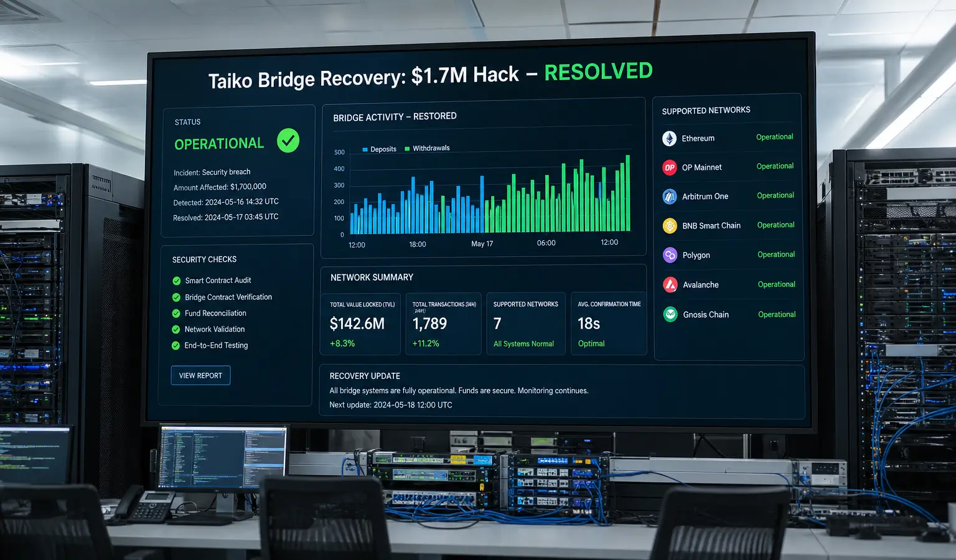
Task: Click the OP Mainnet red icon
Action: coord(670,167)
